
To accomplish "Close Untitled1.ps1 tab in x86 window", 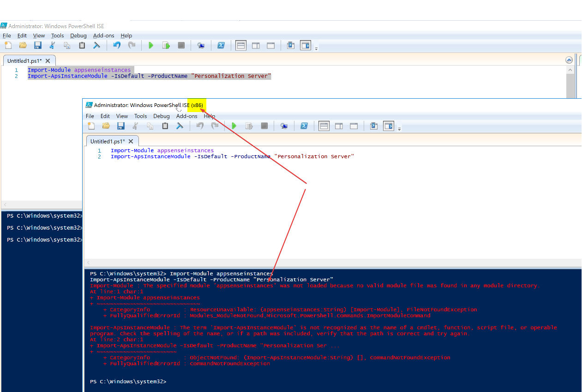I will coord(131,142).
